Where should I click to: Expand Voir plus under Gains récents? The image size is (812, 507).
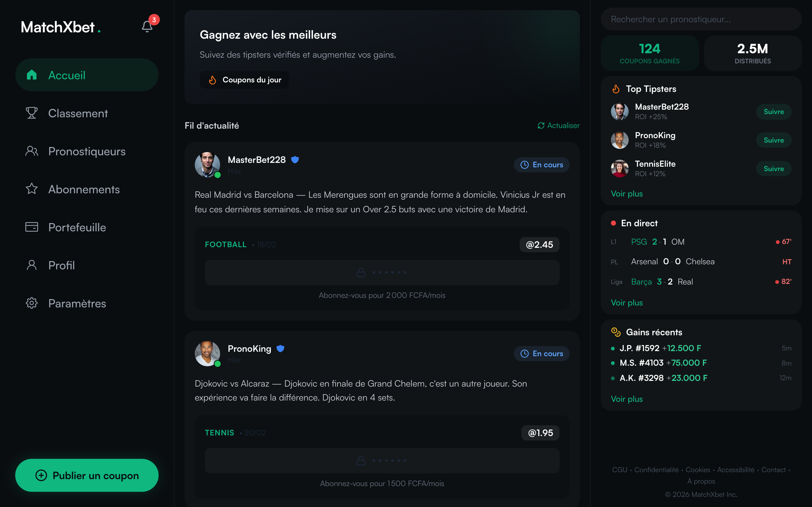pyautogui.click(x=626, y=399)
